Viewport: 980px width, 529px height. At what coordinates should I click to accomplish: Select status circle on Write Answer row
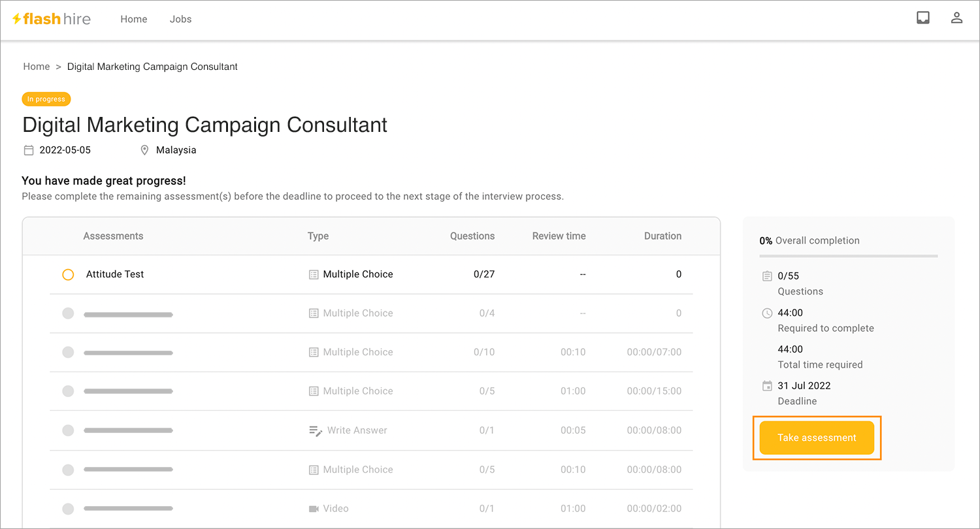coord(68,430)
